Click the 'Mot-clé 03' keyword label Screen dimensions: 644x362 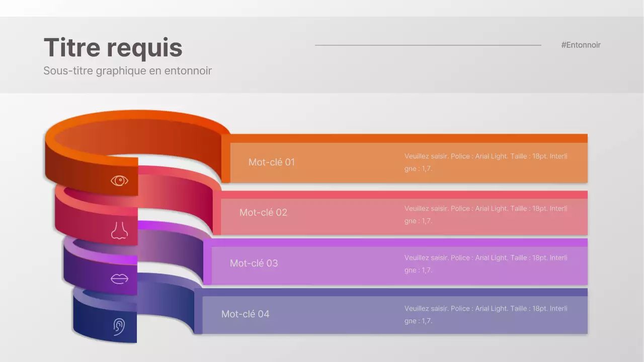254,263
